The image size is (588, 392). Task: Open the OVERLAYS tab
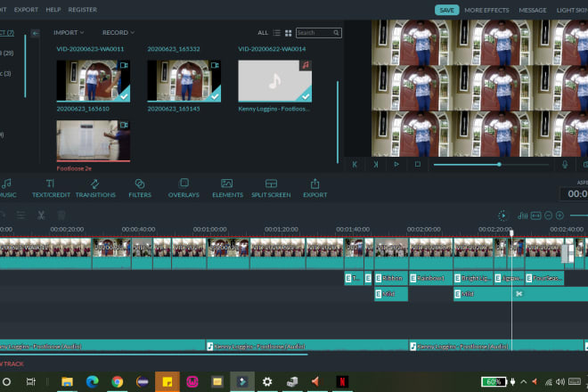(184, 188)
